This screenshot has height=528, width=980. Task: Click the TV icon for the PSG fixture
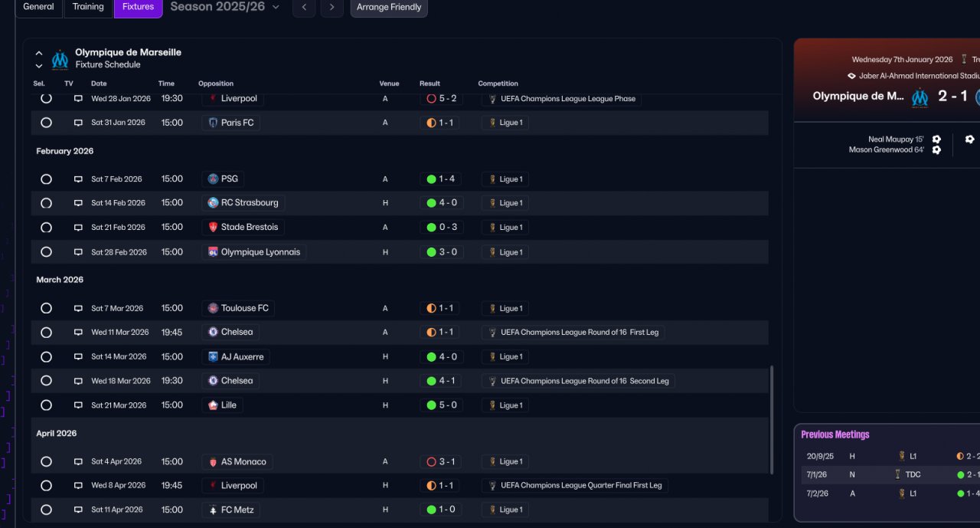point(78,179)
